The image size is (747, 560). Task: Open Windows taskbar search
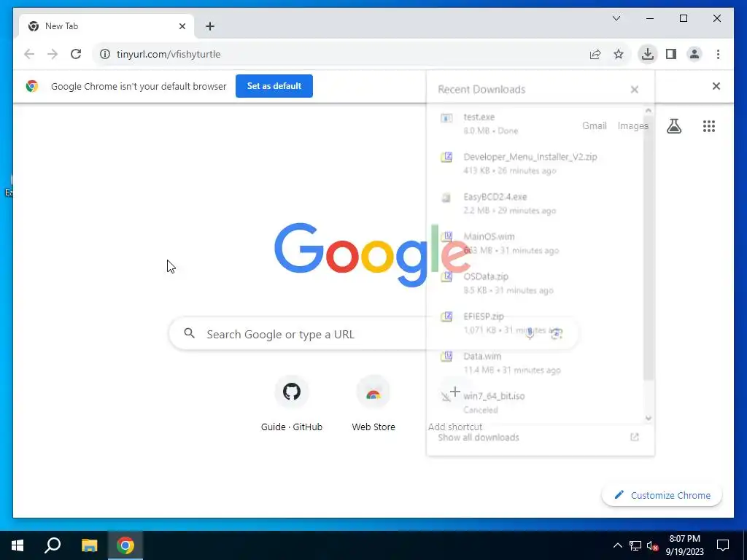point(53,545)
